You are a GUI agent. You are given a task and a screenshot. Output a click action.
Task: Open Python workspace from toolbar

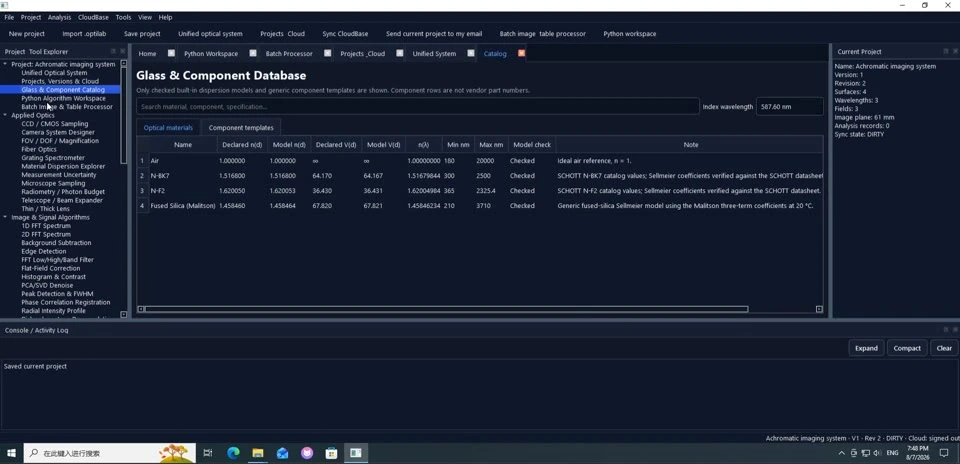point(629,34)
